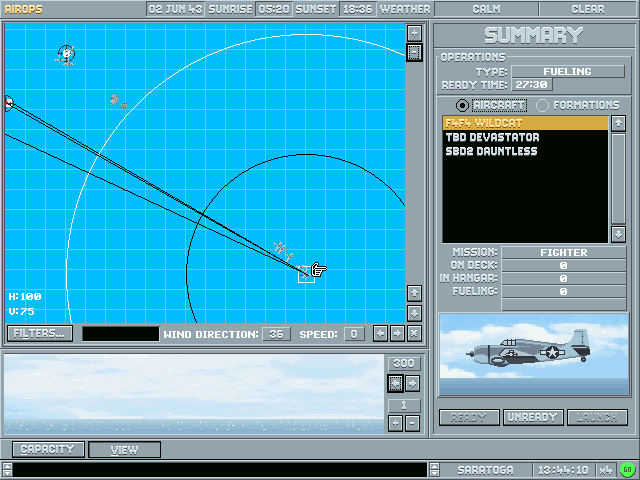Pan map right with arrow button
The width and height of the screenshot is (640, 480).
coord(397,334)
